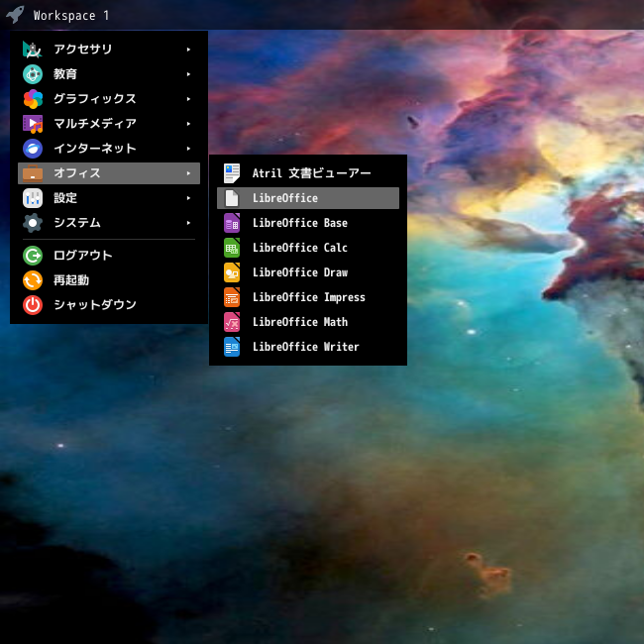Image resolution: width=644 pixels, height=644 pixels.
Task: Expand the グラフィックス submenu arrow
Action: click(x=188, y=99)
